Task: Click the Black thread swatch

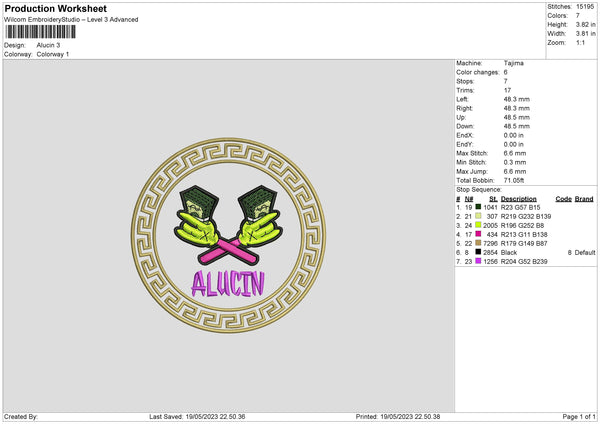Action: pyautogui.click(x=478, y=252)
